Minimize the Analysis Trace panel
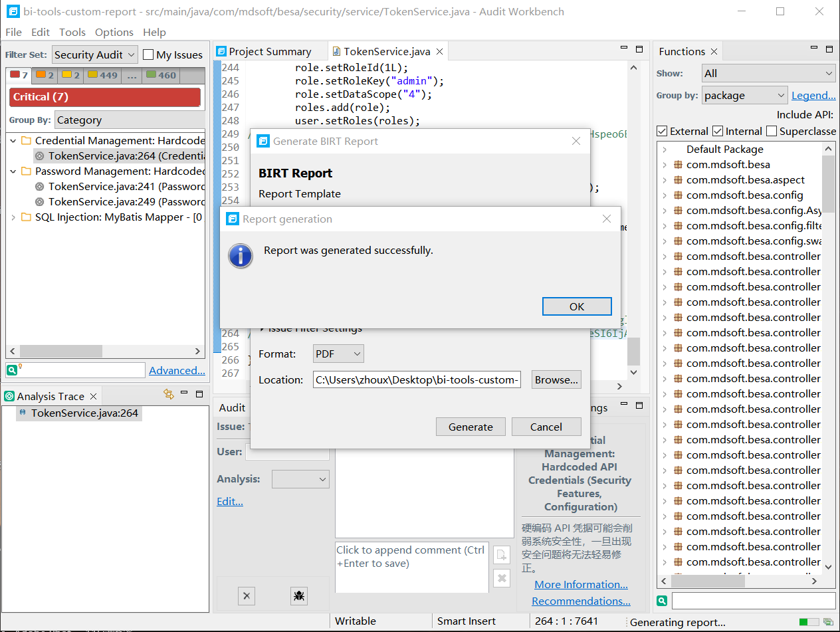 (184, 393)
